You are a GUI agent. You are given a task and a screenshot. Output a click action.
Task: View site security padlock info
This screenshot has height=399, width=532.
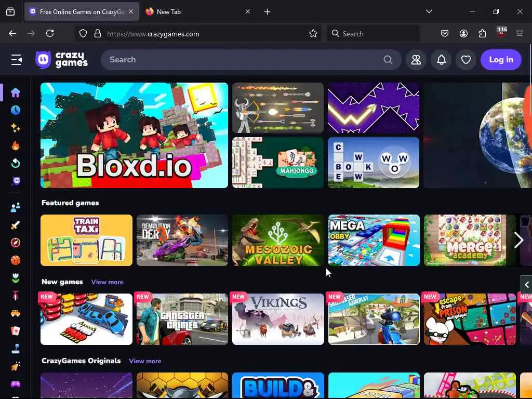point(98,34)
